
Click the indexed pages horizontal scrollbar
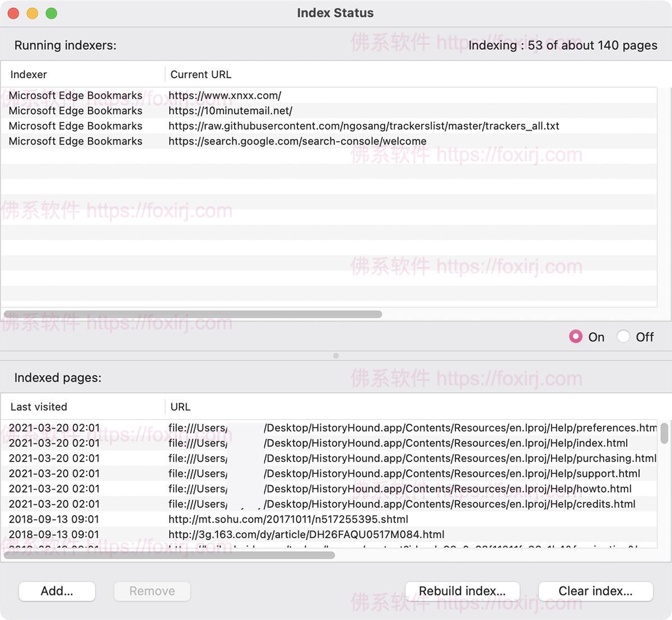(170, 555)
